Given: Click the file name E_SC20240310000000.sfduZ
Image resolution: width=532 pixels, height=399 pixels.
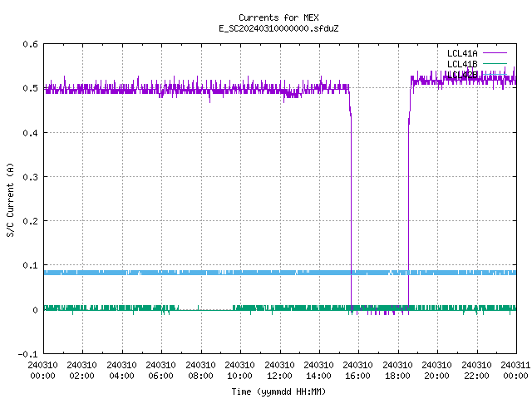Looking at the screenshot, I should click(x=278, y=28).
